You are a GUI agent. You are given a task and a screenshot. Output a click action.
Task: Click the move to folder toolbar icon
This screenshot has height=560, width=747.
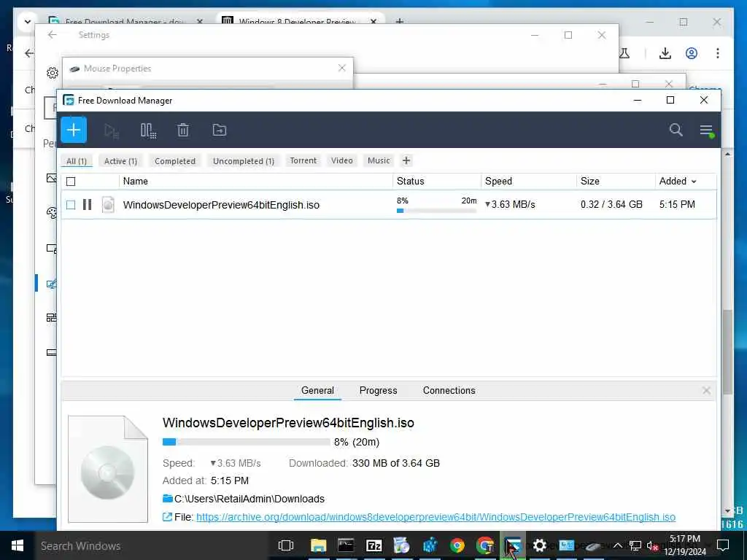[219, 130]
